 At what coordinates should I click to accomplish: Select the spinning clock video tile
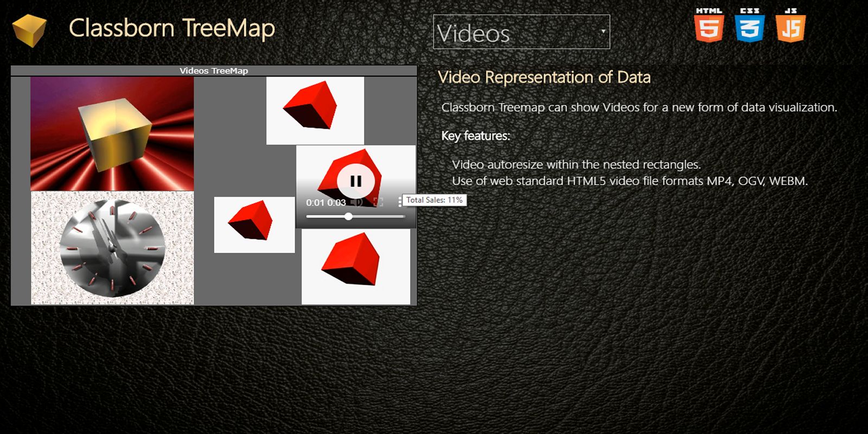pyautogui.click(x=112, y=248)
